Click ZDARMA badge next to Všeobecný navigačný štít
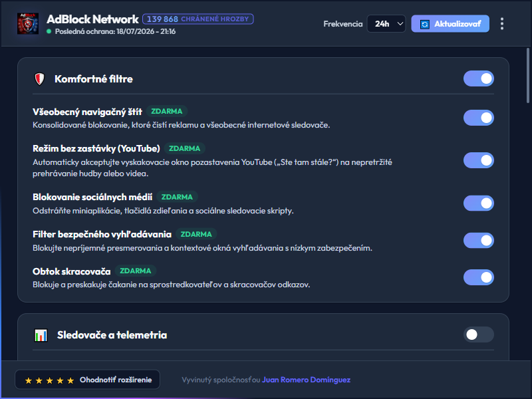 [167, 111]
